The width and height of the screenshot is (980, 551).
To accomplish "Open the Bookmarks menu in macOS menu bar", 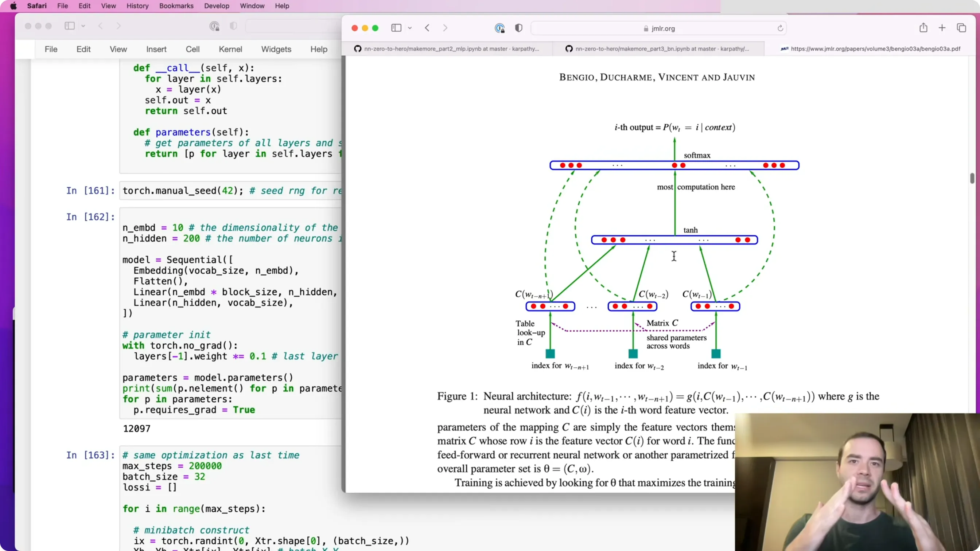I will pos(176,6).
